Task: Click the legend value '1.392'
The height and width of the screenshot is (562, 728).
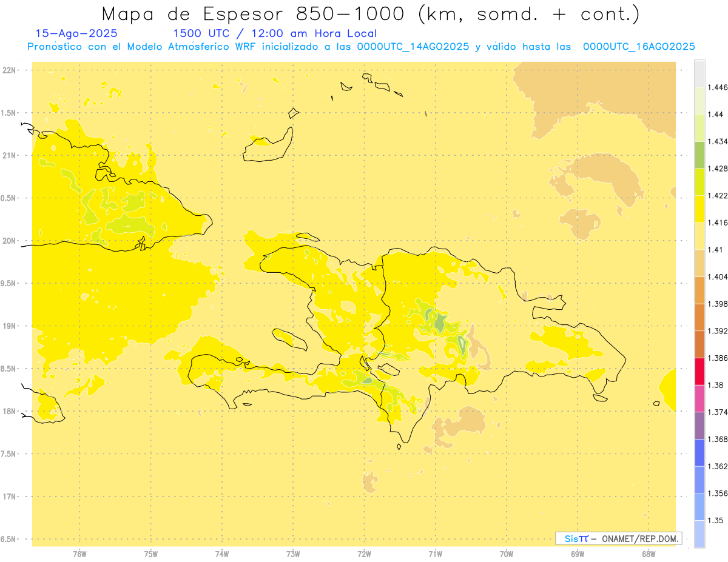Action: [718, 331]
